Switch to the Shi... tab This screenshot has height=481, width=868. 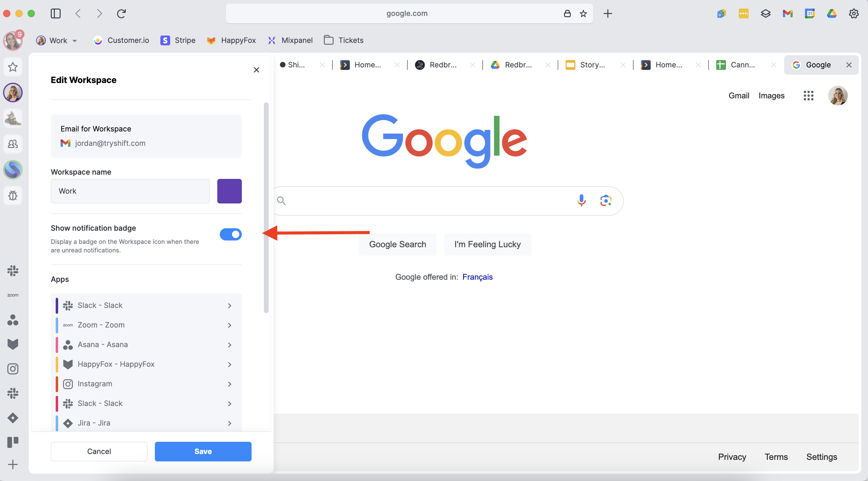click(297, 65)
